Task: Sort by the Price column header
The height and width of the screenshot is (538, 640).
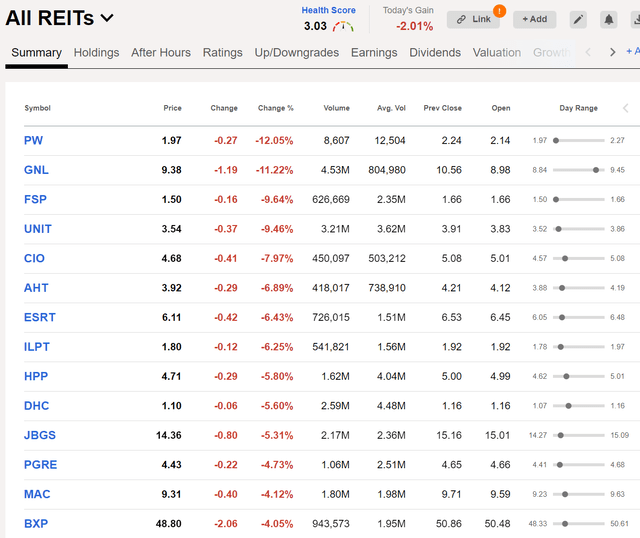Action: (172, 108)
